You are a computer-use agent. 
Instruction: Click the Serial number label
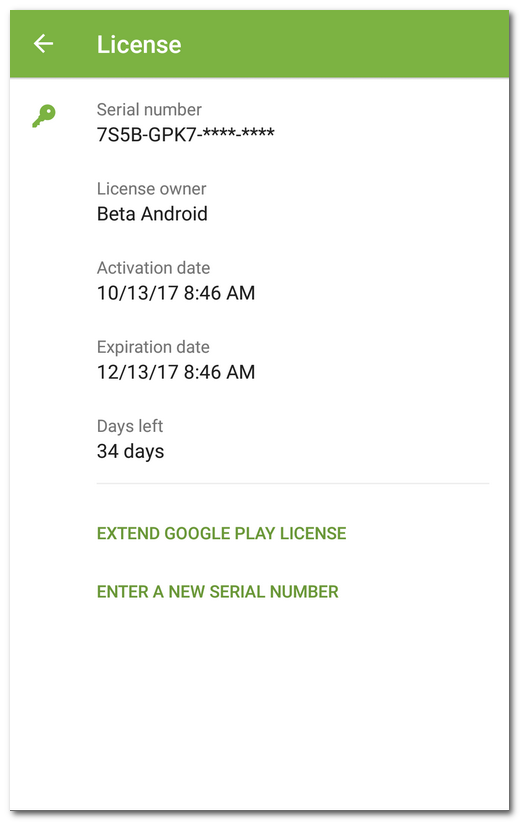point(149,110)
